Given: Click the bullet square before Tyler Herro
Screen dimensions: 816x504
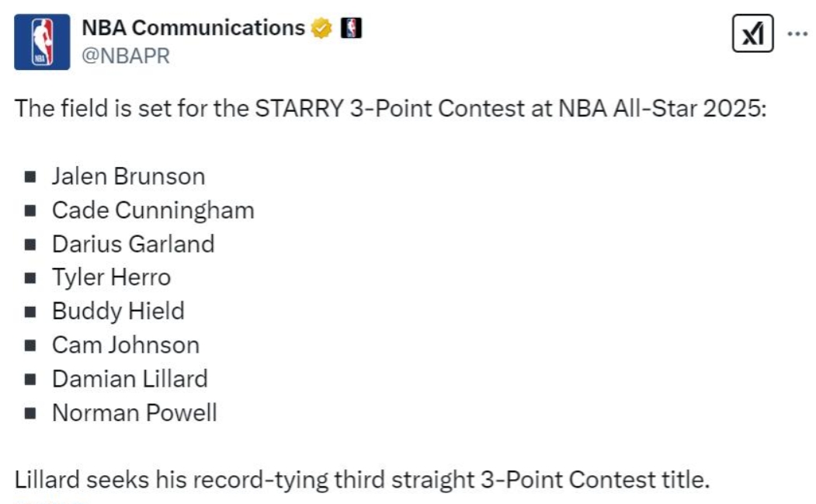Looking at the screenshot, I should coord(30,278).
